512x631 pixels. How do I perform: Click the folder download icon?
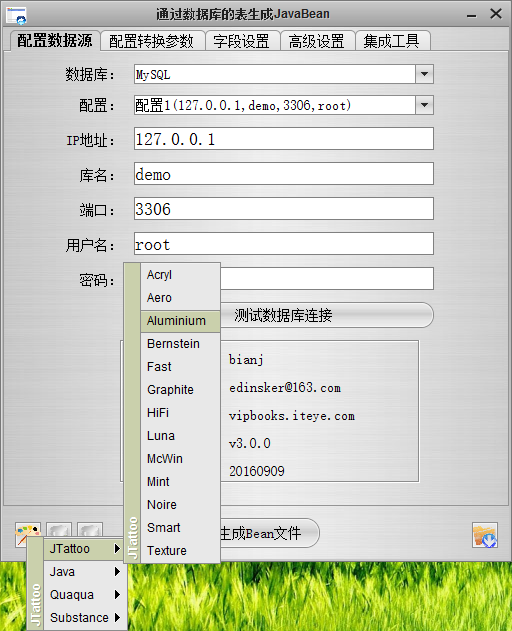click(485, 535)
